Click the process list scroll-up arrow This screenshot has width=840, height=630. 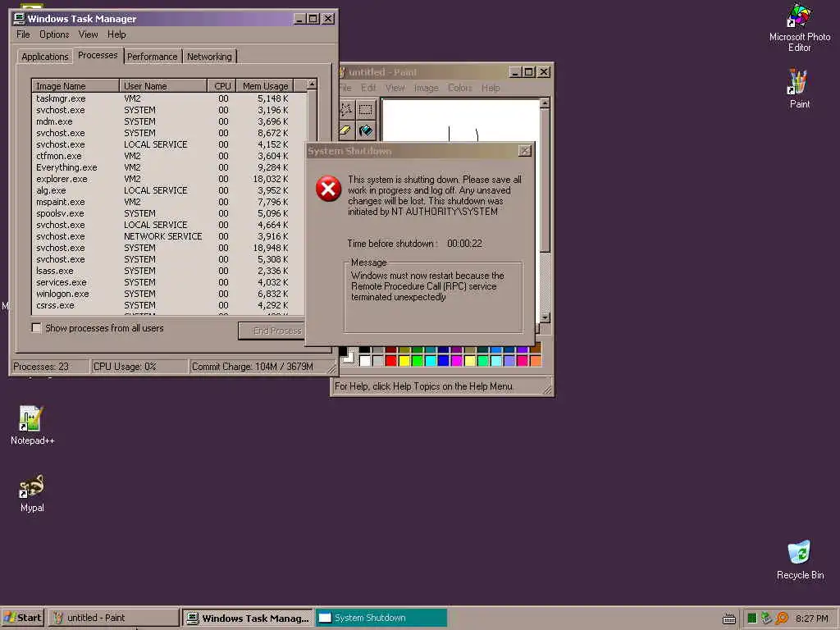[x=312, y=84]
